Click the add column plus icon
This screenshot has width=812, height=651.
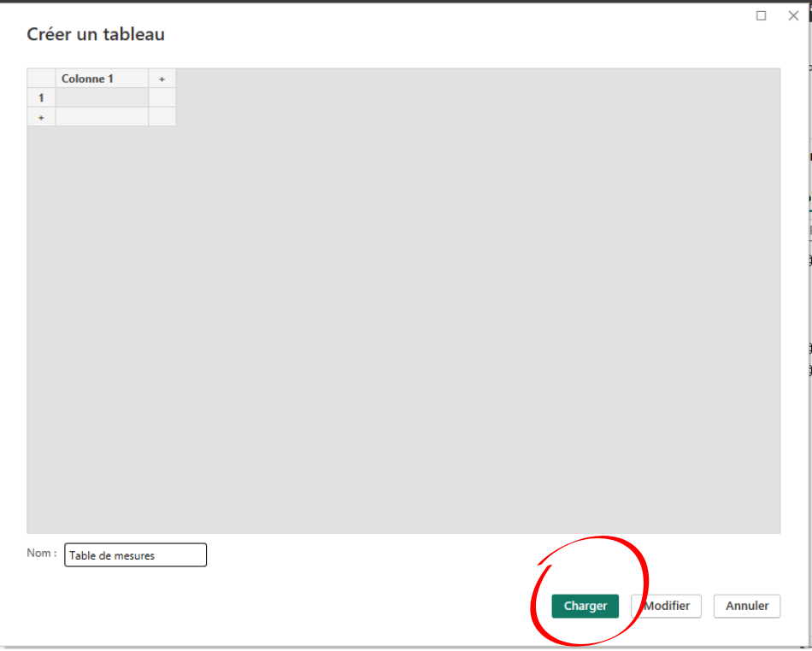162,79
